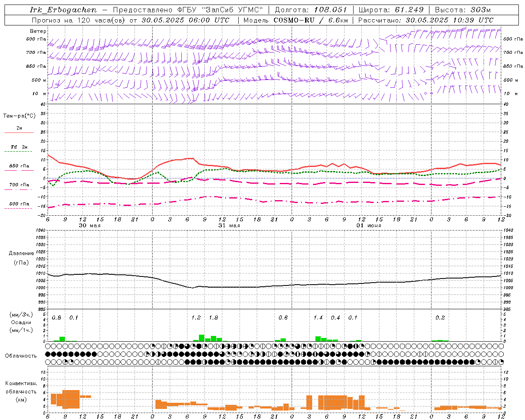Screen dimensions: 525x420
Task: Click the precipitation value 1.4
Action: [x=318, y=318]
